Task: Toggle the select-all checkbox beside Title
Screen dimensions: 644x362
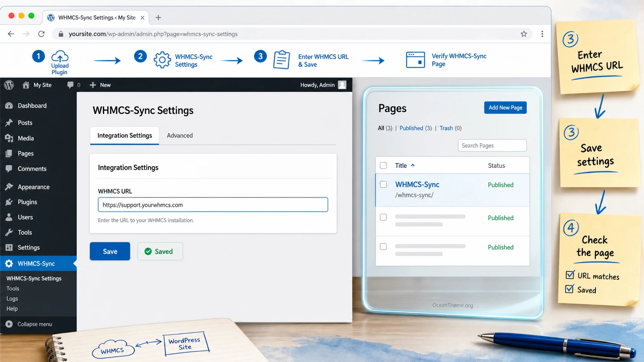Action: pos(383,165)
